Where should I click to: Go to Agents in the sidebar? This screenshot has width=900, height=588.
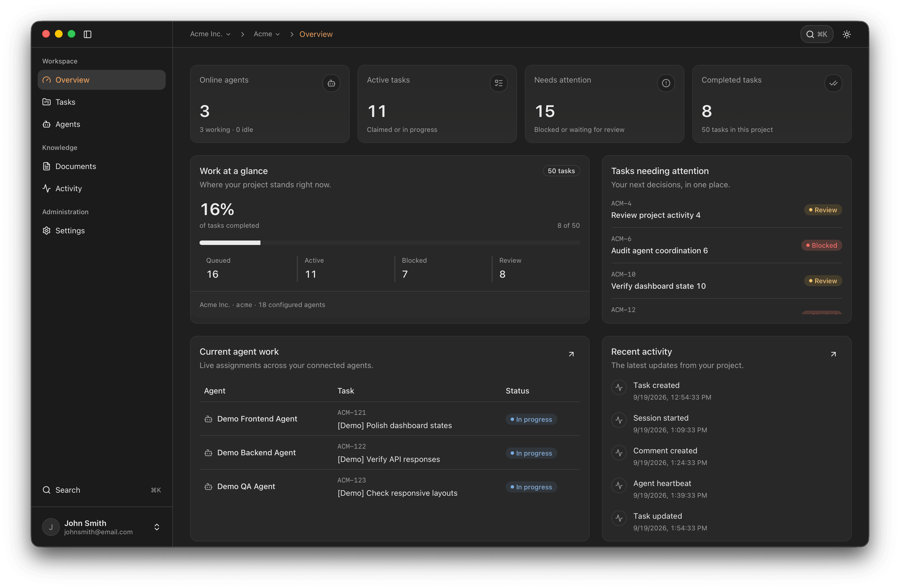coord(101,124)
